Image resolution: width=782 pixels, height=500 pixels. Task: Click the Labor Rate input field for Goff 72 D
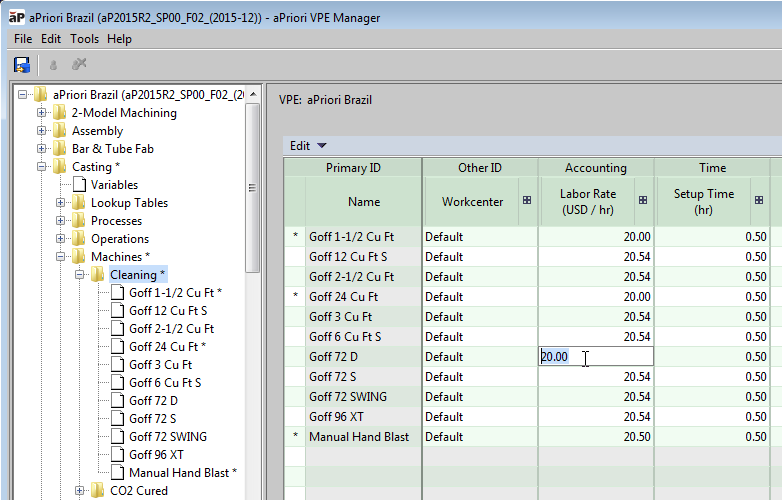(x=595, y=357)
